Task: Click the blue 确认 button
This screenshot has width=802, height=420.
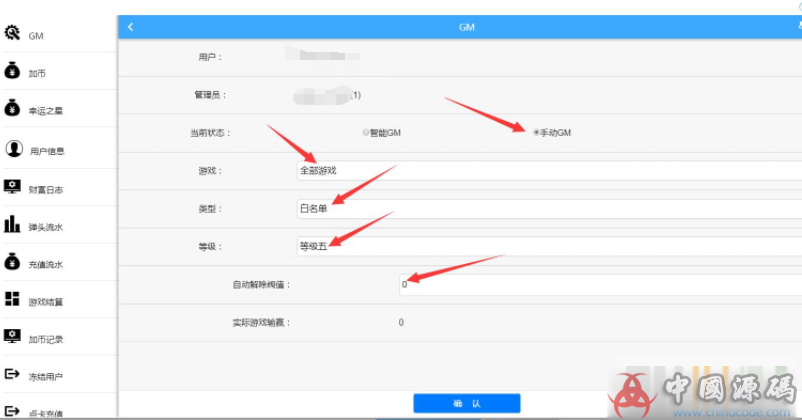Action: (467, 404)
